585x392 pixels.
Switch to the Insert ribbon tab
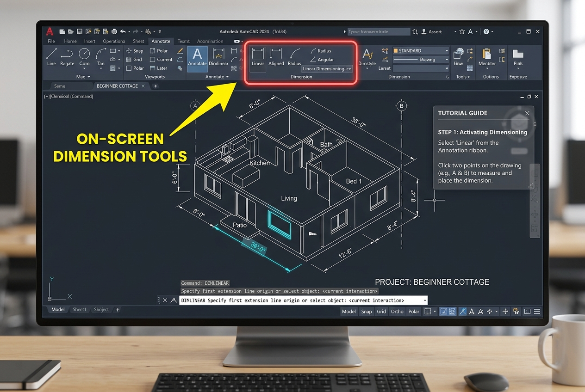point(90,41)
